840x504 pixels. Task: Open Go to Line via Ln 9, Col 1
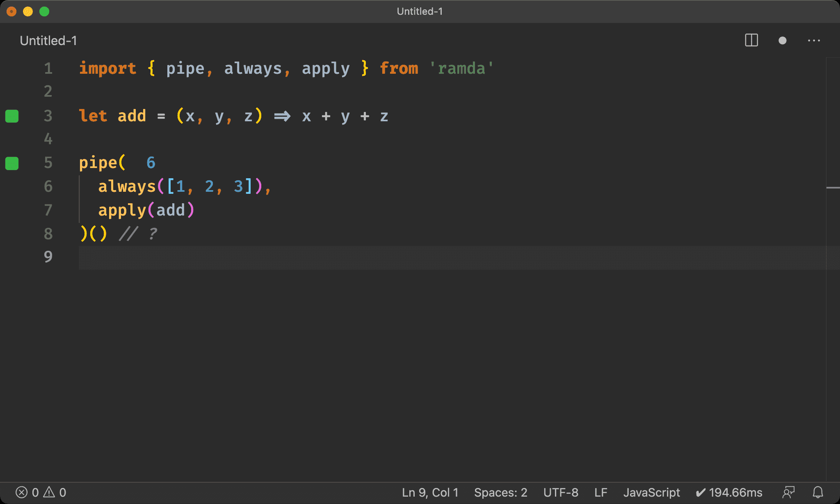tap(430, 492)
